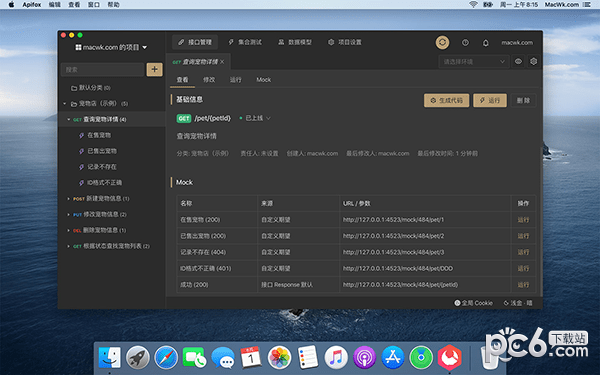Open the 已上线 status dropdown

tap(254, 118)
